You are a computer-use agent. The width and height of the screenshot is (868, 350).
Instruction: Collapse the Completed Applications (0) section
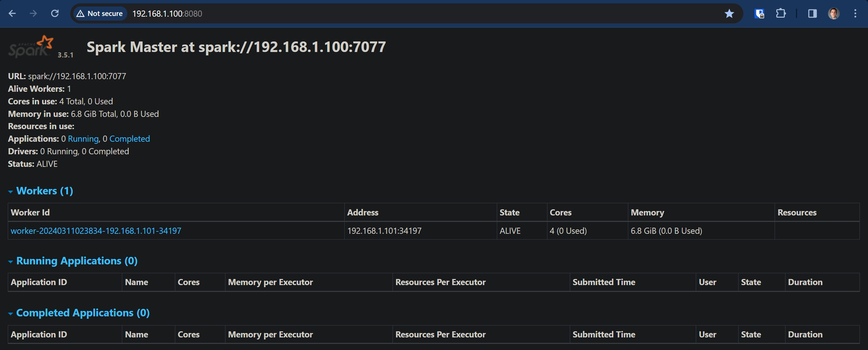pyautogui.click(x=79, y=313)
